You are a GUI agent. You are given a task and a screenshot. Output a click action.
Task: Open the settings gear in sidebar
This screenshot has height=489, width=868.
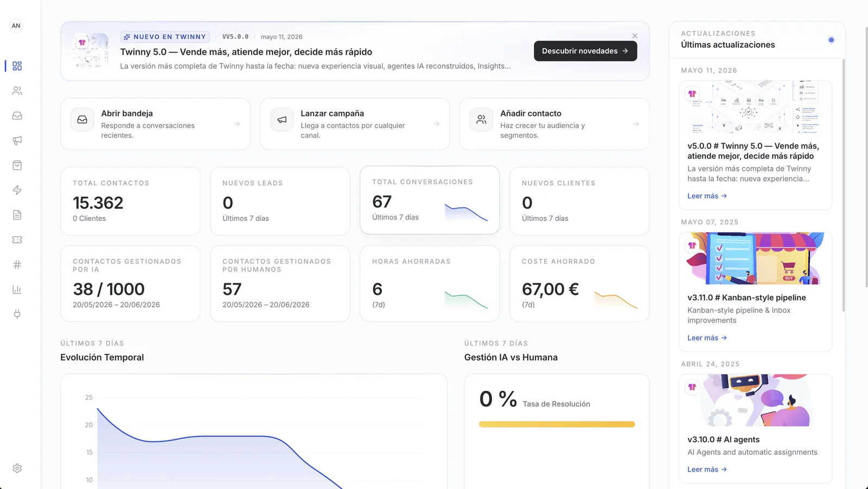[17, 468]
